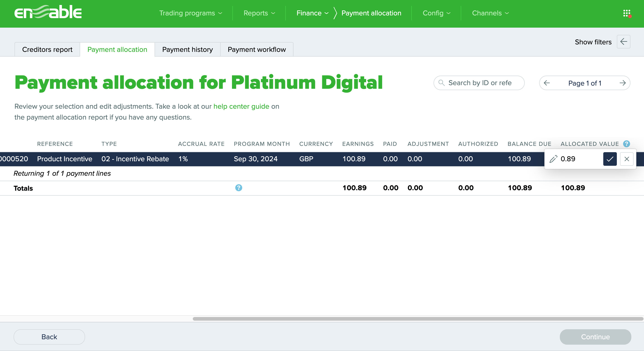Open the app launcher grid icon
The width and height of the screenshot is (644, 351).
627,13
